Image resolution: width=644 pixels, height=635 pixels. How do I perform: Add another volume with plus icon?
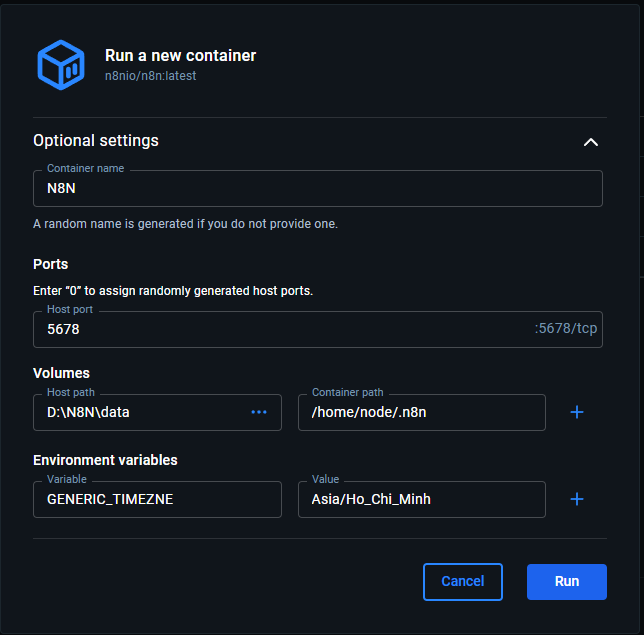click(x=577, y=412)
